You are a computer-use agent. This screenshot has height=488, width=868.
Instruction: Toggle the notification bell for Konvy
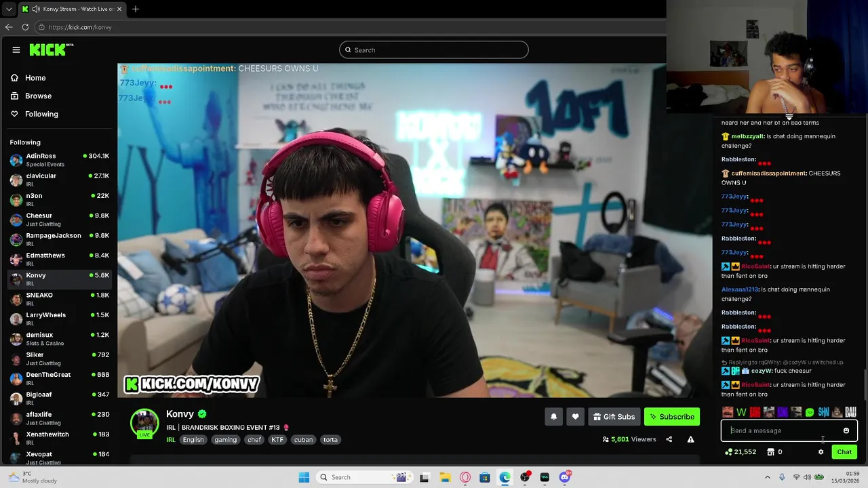pyautogui.click(x=553, y=417)
